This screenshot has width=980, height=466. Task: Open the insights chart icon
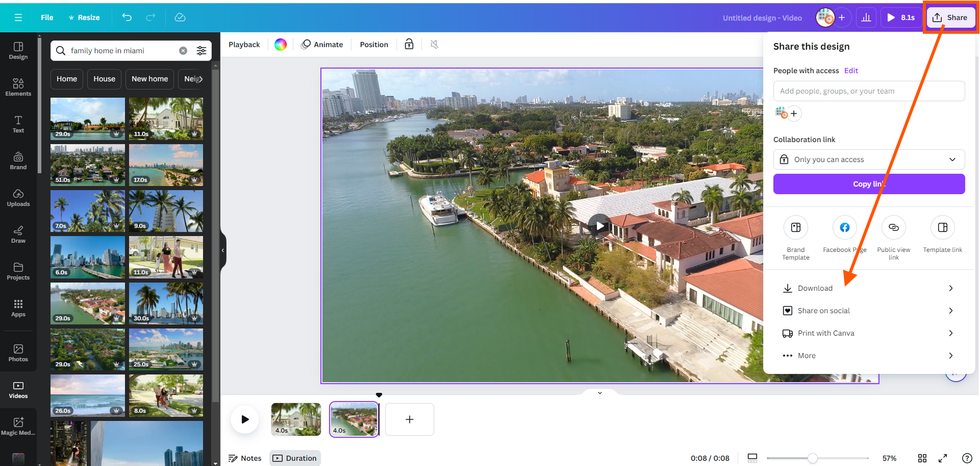(x=866, y=17)
